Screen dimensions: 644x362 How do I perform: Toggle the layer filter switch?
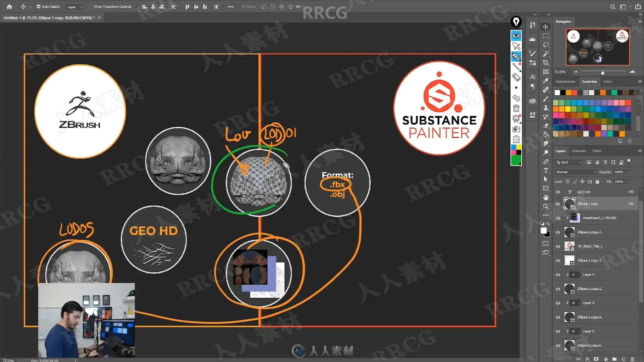(x=629, y=162)
